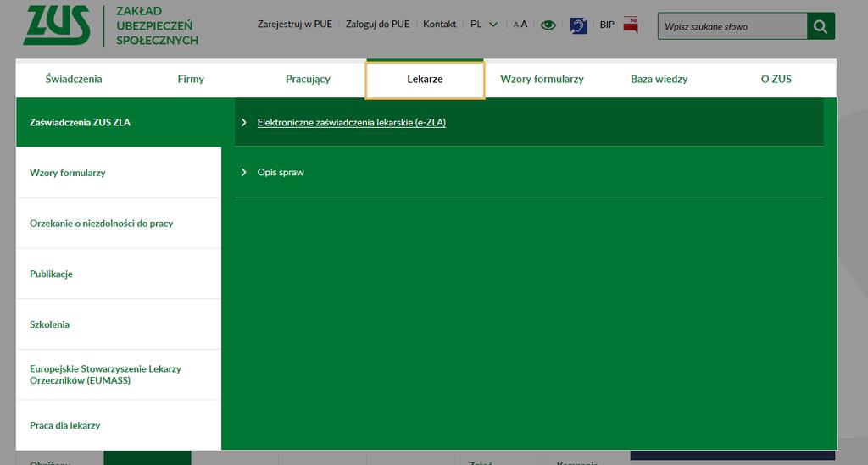Select Orzekanie o niezdolności do pracy
The image size is (868, 465).
point(119,224)
